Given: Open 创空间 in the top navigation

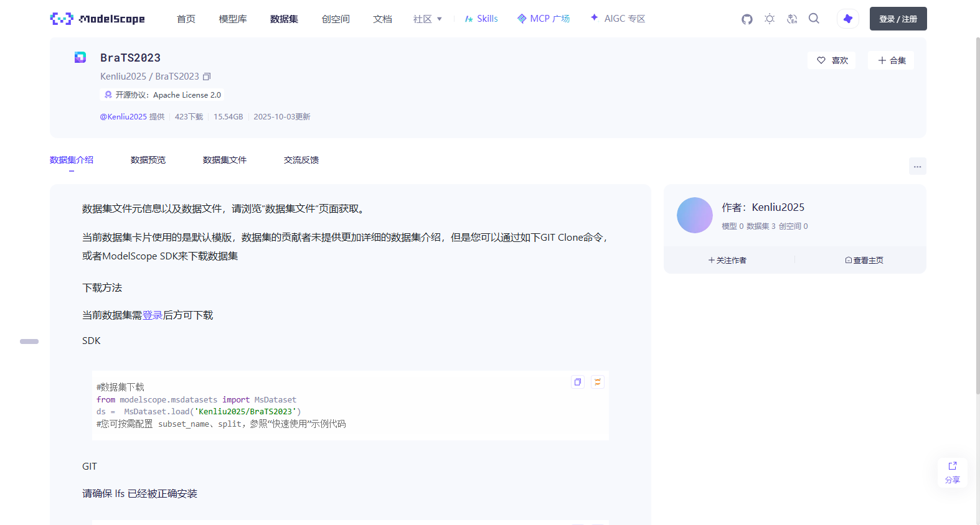Looking at the screenshot, I should [336, 19].
